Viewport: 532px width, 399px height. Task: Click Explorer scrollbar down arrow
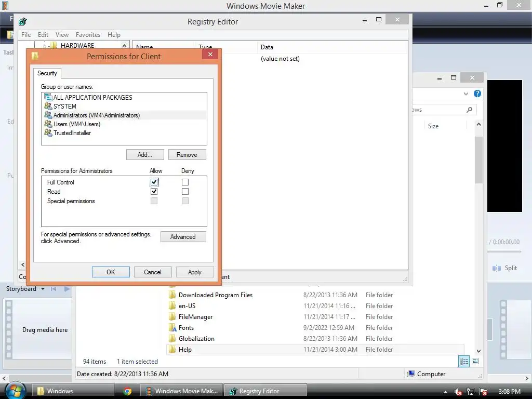(478, 351)
